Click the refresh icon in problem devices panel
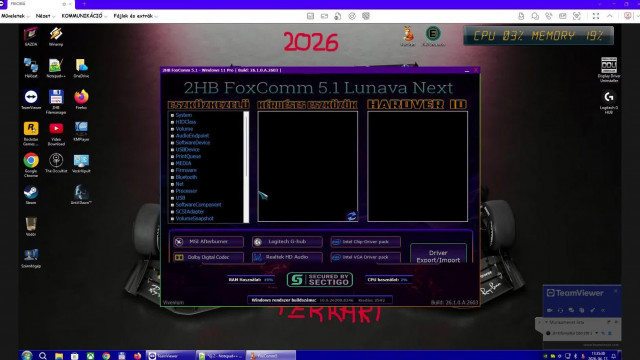 click(x=351, y=216)
